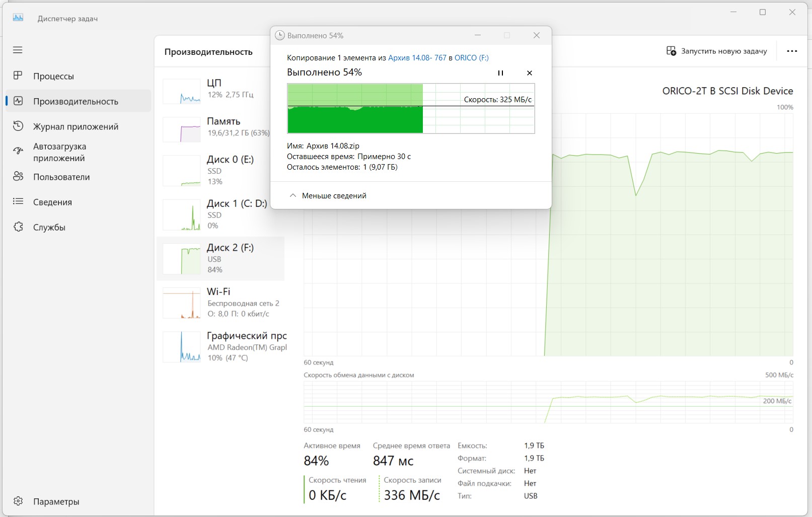Click the disk transfer rate graph
The image size is (812, 517).
coord(548,402)
